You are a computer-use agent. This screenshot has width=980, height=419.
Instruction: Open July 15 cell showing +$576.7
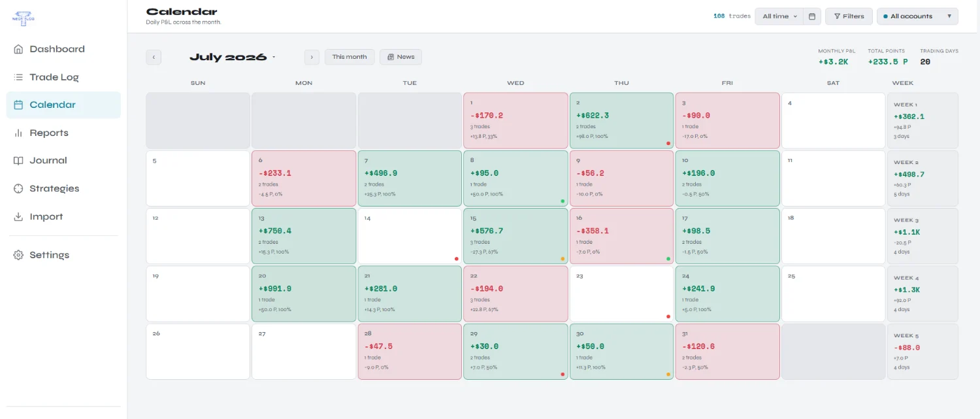(515, 236)
